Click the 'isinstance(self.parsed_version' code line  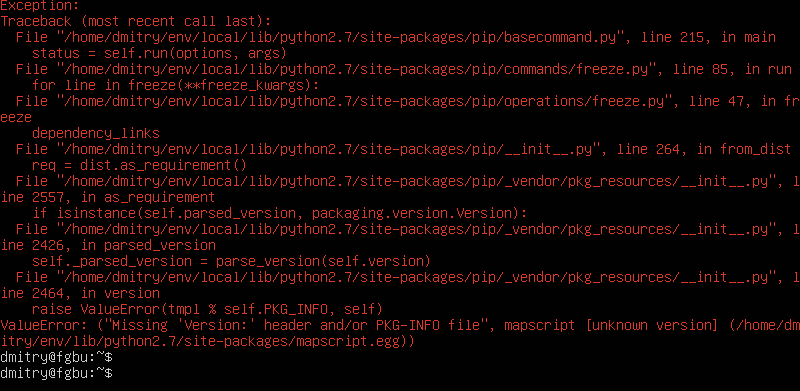[279, 213]
